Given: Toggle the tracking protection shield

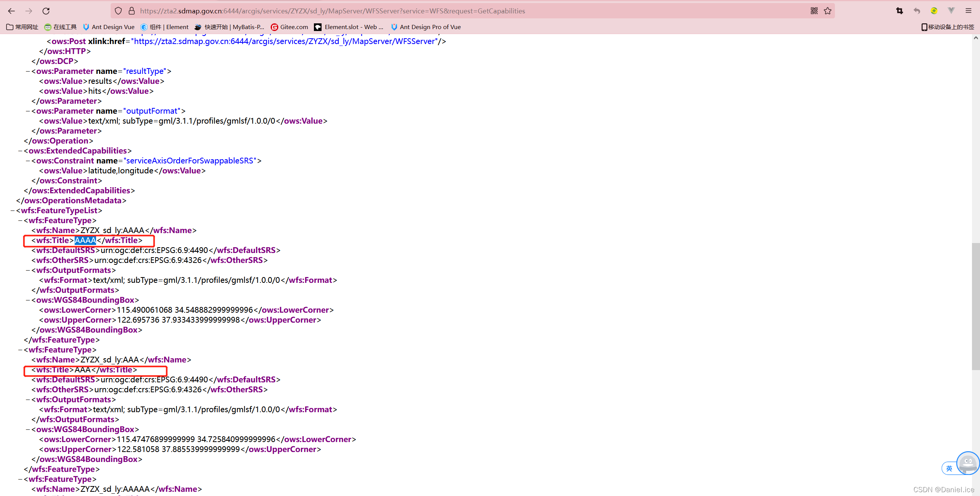Looking at the screenshot, I should click(x=118, y=11).
